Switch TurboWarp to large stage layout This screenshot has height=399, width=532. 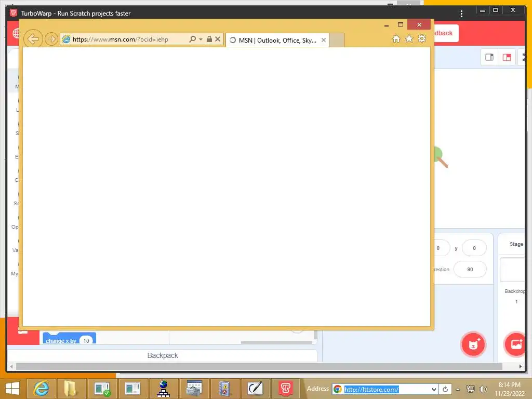pos(507,57)
